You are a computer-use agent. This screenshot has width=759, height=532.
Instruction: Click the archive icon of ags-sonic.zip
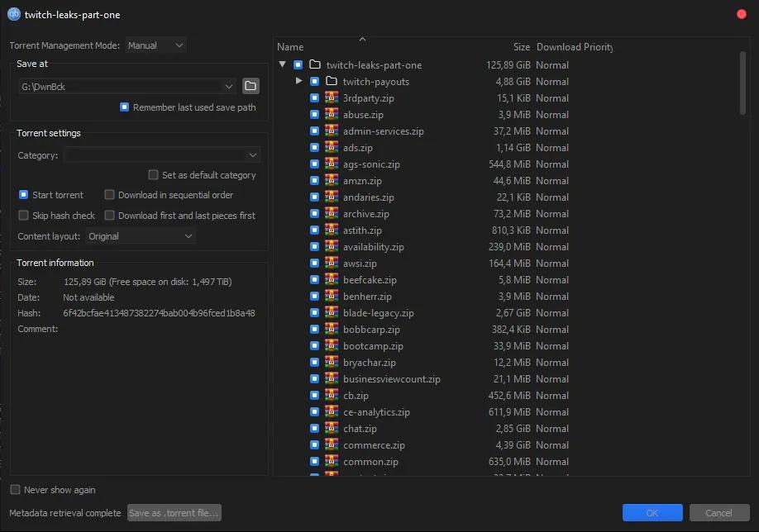pyautogui.click(x=331, y=164)
